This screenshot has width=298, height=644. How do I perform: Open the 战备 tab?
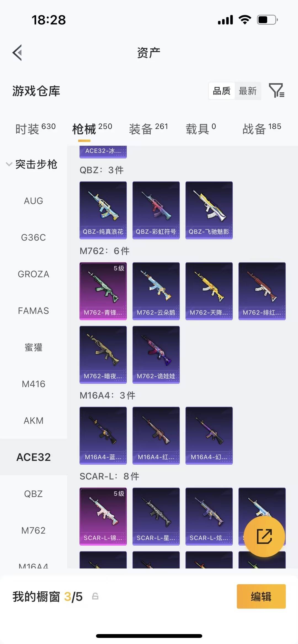(x=262, y=129)
